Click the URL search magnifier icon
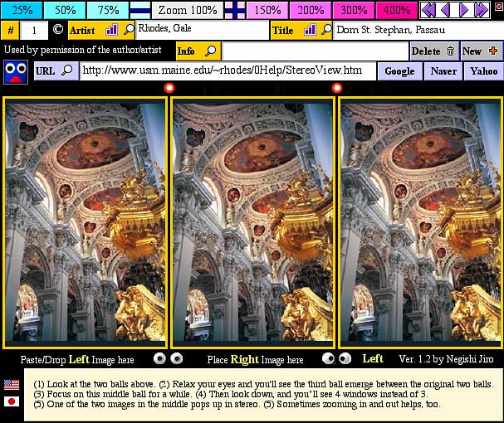Image resolution: width=504 pixels, height=423 pixels. coord(67,70)
